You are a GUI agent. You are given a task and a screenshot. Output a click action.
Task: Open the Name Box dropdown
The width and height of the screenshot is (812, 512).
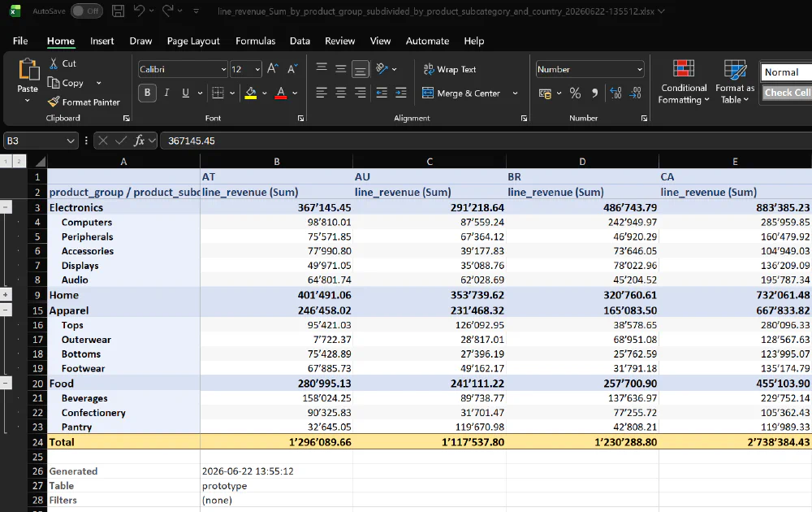tap(71, 141)
